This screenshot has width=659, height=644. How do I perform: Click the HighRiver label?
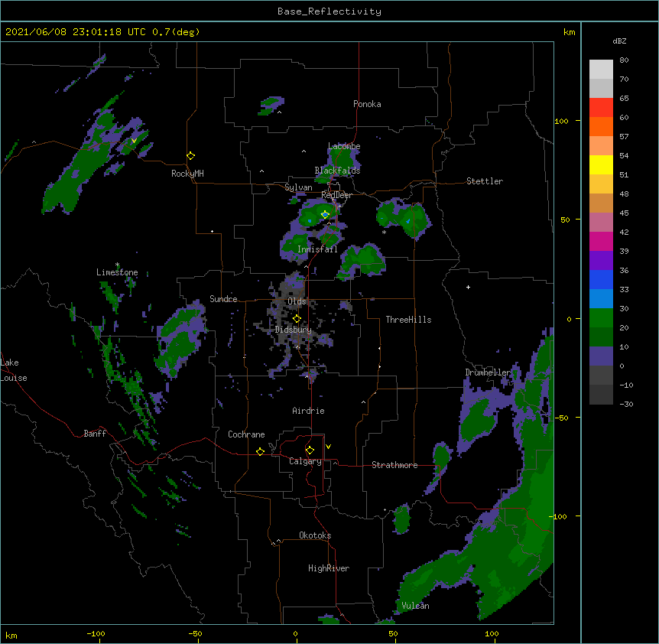(x=329, y=568)
